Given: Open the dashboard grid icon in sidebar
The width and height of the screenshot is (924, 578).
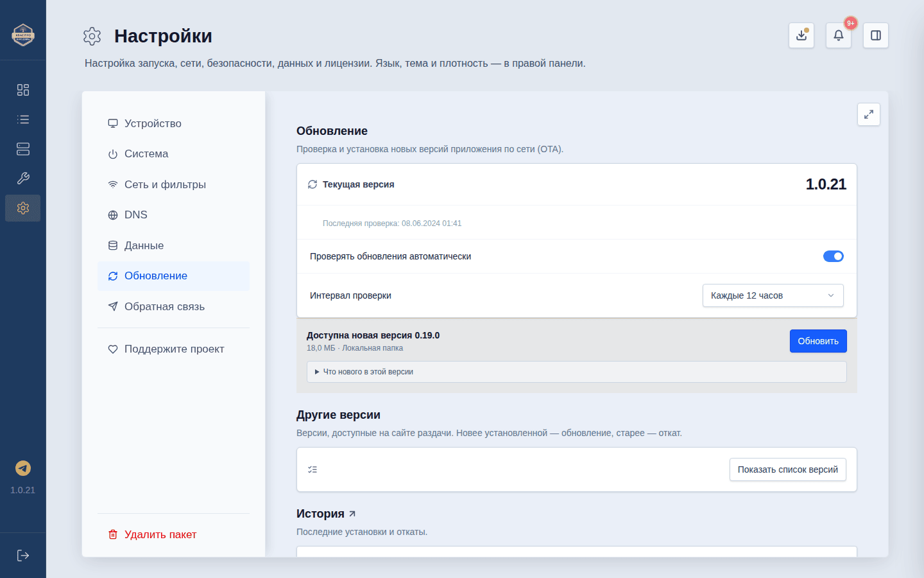Looking at the screenshot, I should coord(23,90).
